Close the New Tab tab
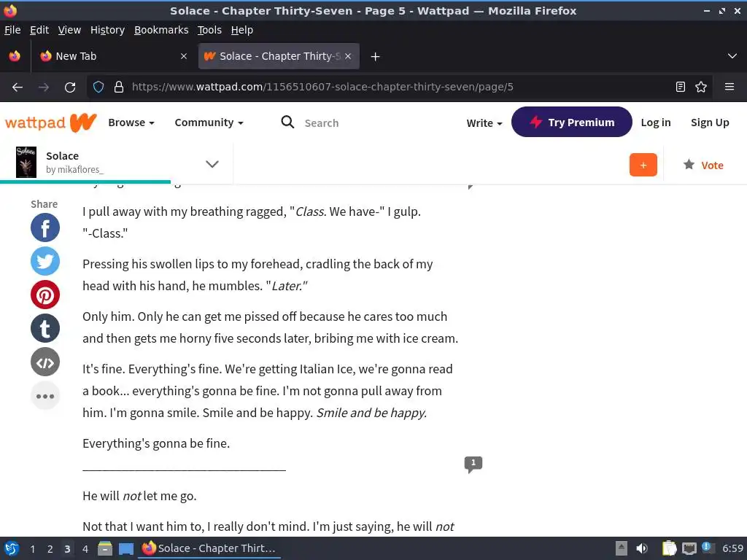The image size is (747, 560). pyautogui.click(x=184, y=56)
